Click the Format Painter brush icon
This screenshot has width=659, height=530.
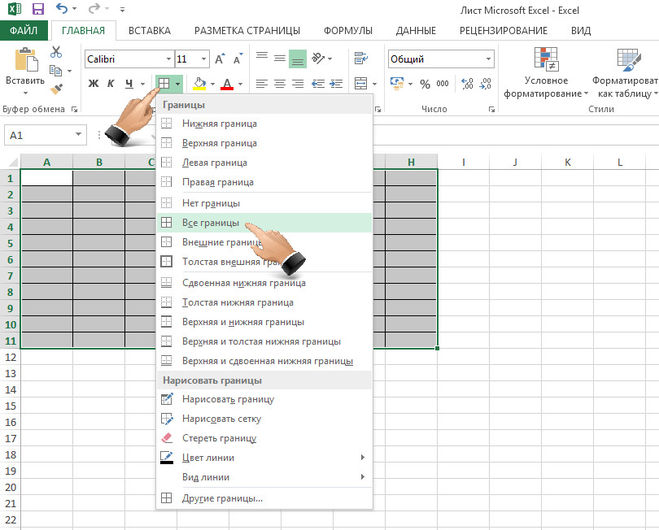coord(56,89)
